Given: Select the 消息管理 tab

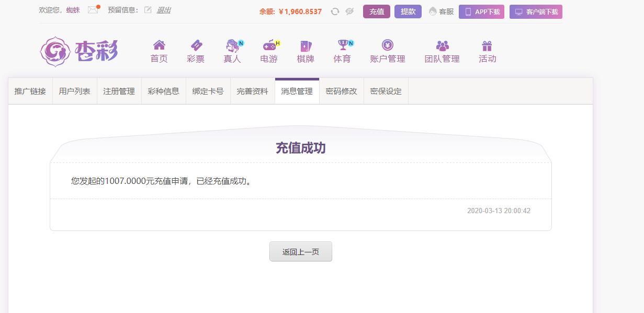Looking at the screenshot, I should pyautogui.click(x=297, y=91).
